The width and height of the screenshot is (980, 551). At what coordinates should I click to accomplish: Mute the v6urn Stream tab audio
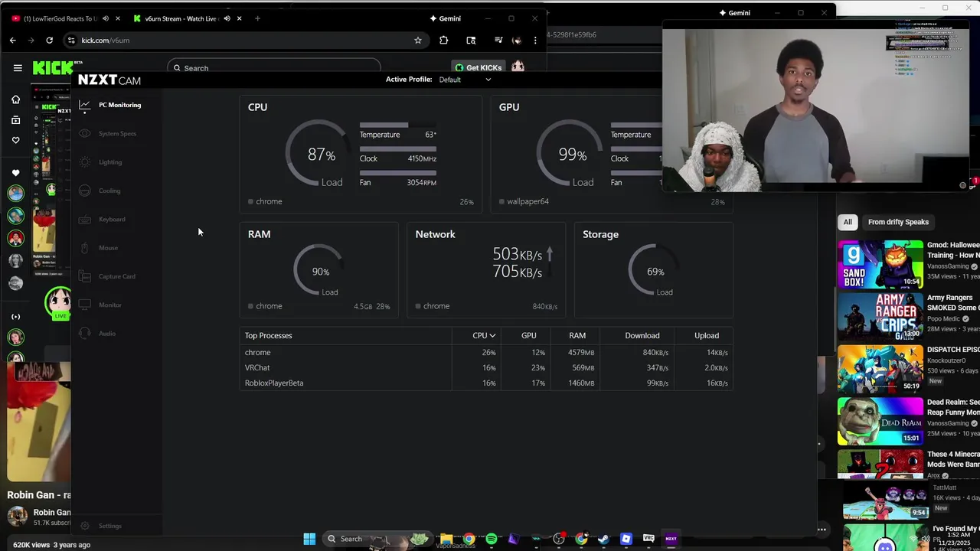(227, 18)
